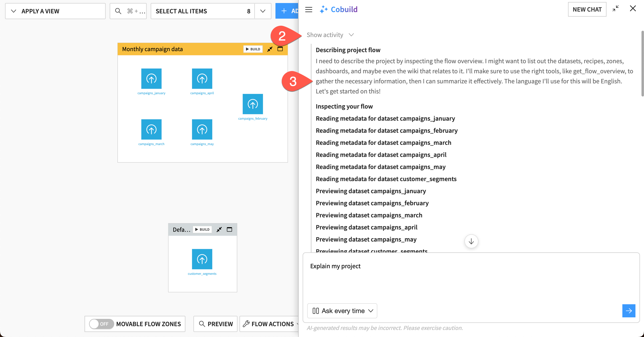Click the Cobuild sparkle logo
This screenshot has height=337, width=644.
tap(324, 10)
